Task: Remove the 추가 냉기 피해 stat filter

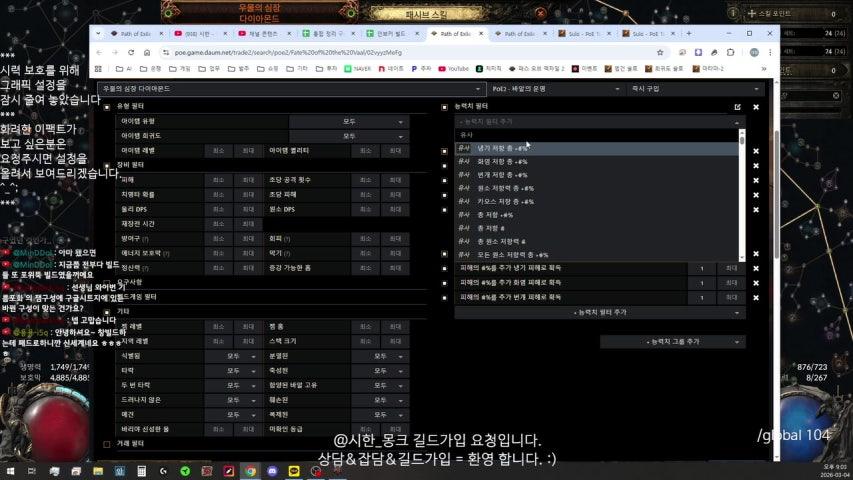Action: click(756, 268)
